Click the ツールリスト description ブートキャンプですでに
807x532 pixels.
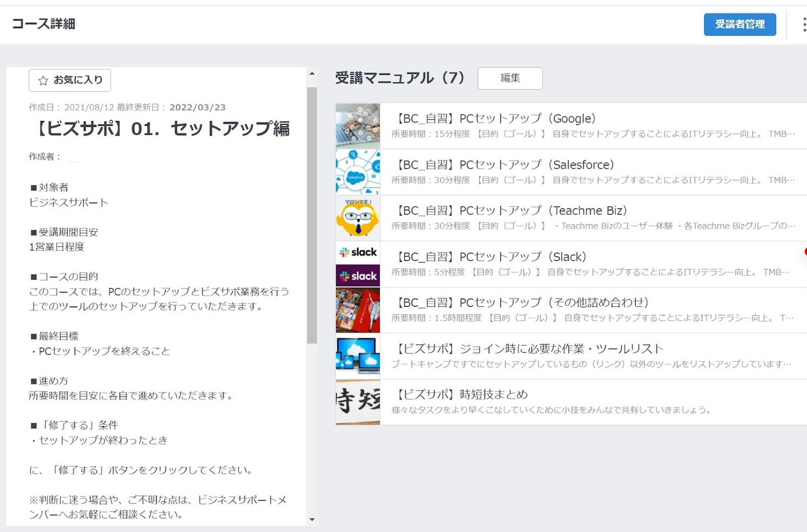(x=591, y=364)
